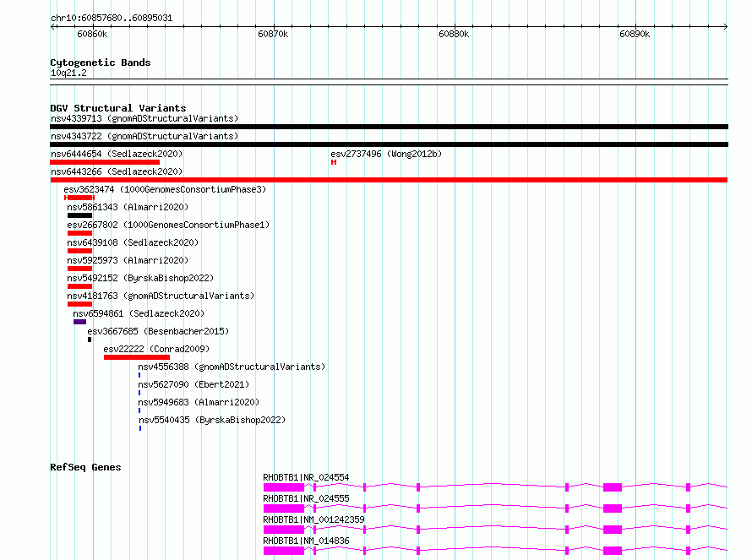This screenshot has height=560, width=752.
Task: Open nsv5925973 Almarri2020 label
Action: [128, 260]
